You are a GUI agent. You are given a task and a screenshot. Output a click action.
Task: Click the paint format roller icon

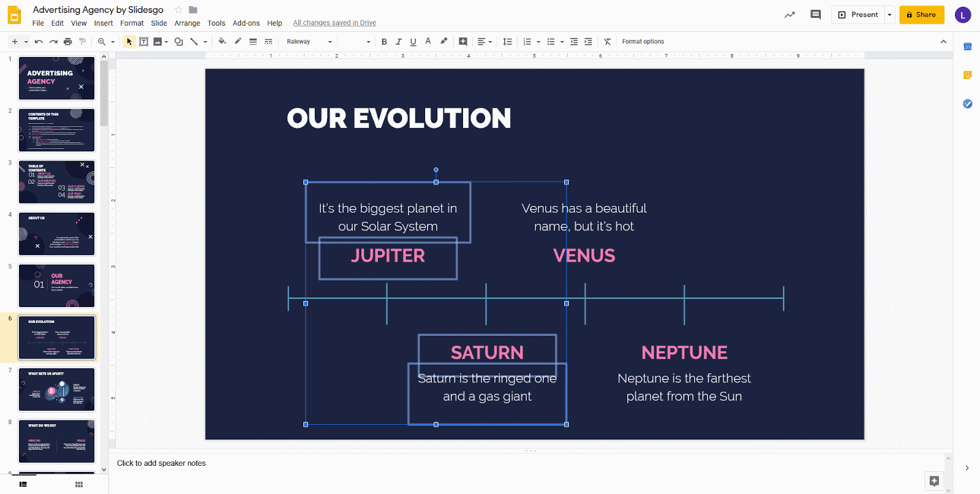point(82,42)
